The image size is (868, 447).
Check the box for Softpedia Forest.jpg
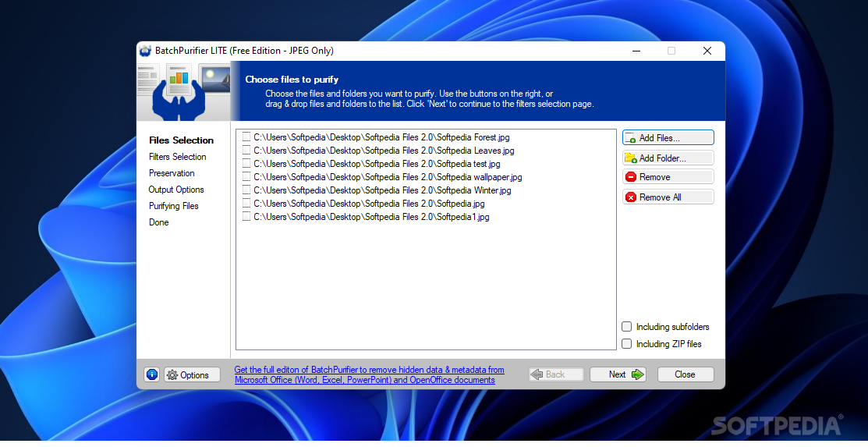pyautogui.click(x=246, y=137)
